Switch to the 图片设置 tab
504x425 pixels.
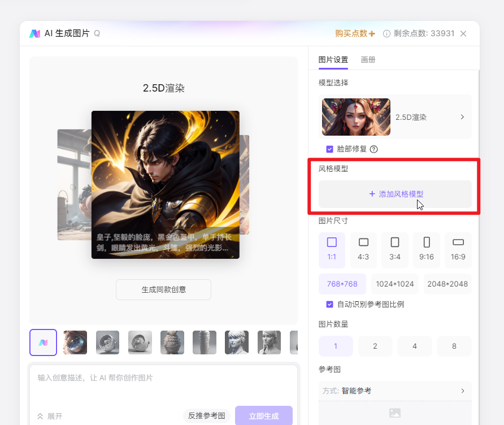pyautogui.click(x=333, y=60)
